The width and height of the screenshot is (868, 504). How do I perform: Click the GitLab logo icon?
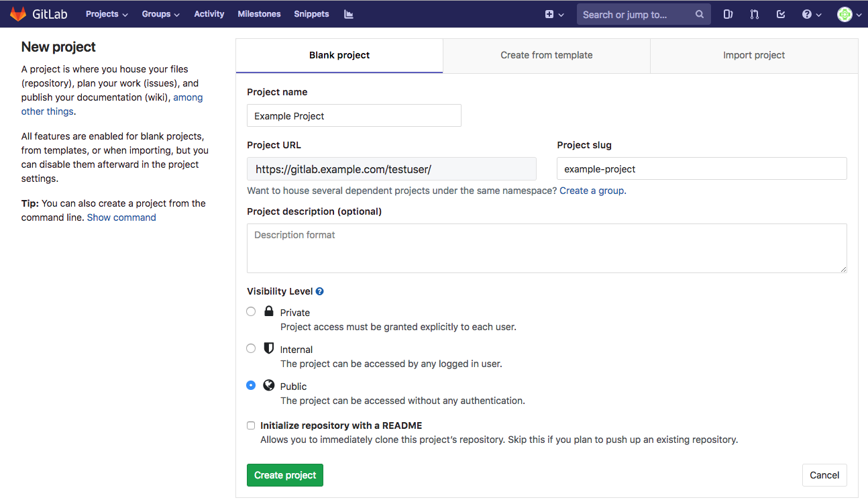pos(17,13)
